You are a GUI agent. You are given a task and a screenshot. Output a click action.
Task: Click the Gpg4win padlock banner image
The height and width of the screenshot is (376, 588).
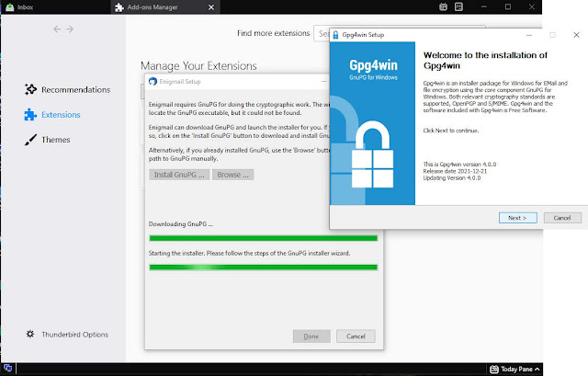[373, 123]
